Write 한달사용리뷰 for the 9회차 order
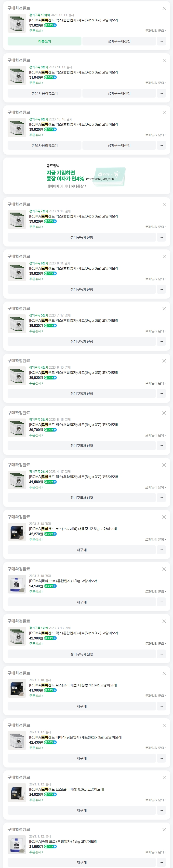 [x=44, y=93]
